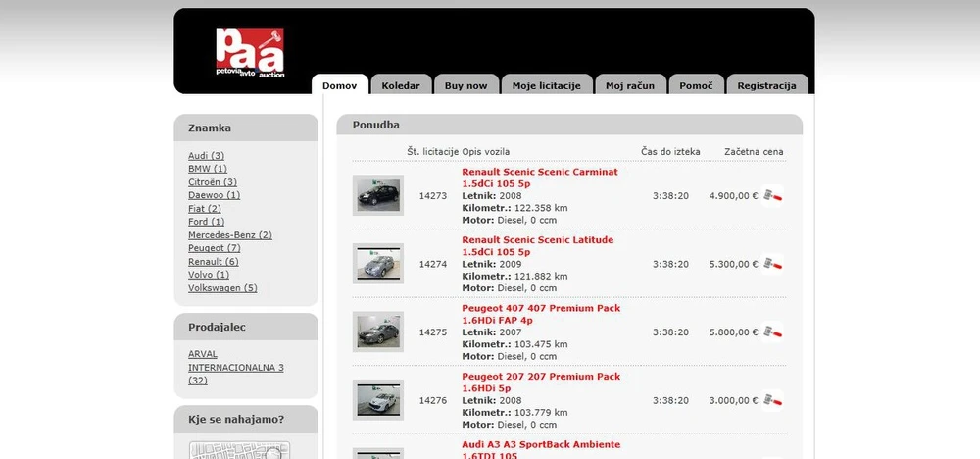Image resolution: width=980 pixels, height=459 pixels.
Task: Open the Renault Scenic Carminat car thumbnail
Action: coord(377,195)
